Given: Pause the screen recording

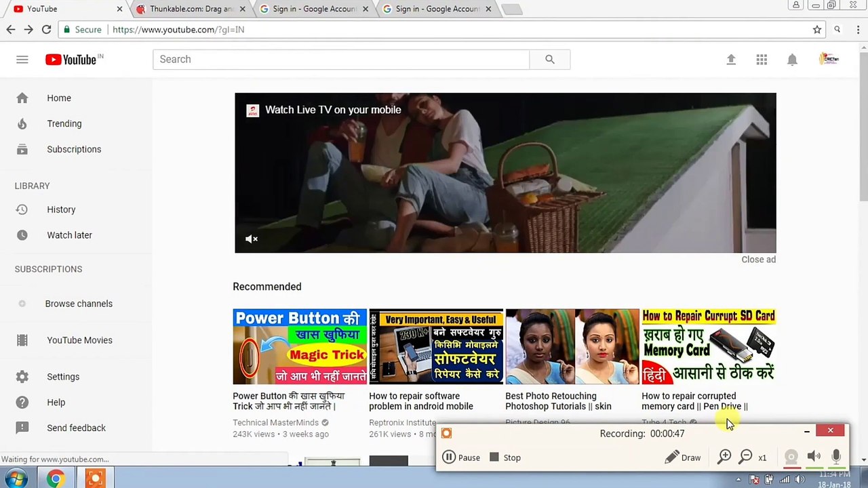Looking at the screenshot, I should click(x=461, y=457).
